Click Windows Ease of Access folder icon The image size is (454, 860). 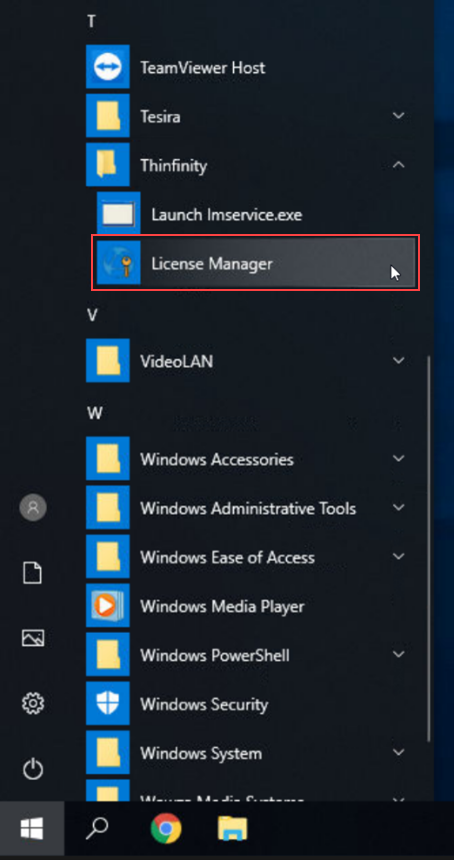tap(107, 556)
